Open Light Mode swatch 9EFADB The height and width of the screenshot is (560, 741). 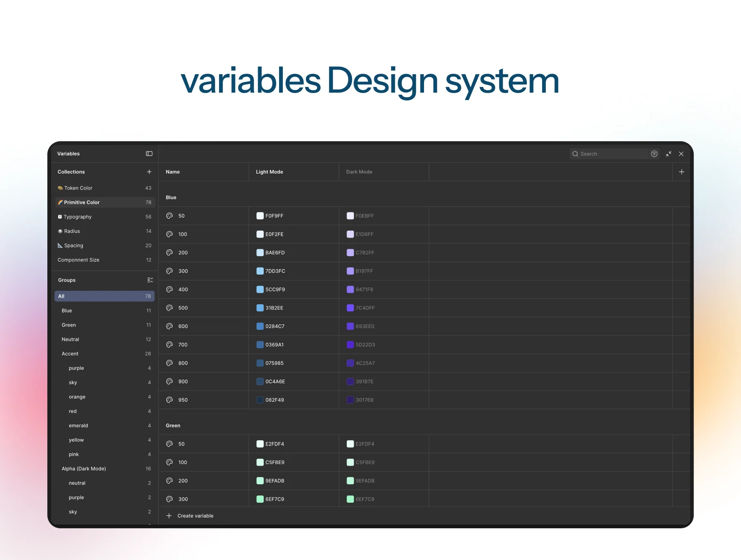pyautogui.click(x=260, y=481)
